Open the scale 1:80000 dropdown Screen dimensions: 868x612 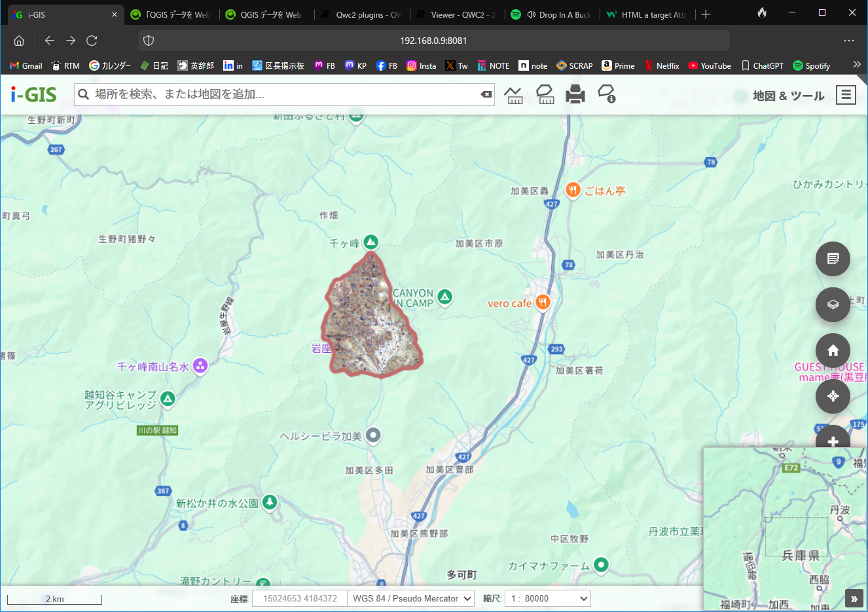[x=547, y=598]
